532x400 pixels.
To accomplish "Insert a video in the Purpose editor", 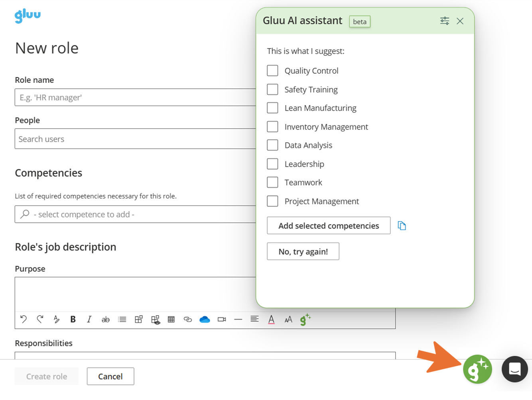I will [x=222, y=319].
